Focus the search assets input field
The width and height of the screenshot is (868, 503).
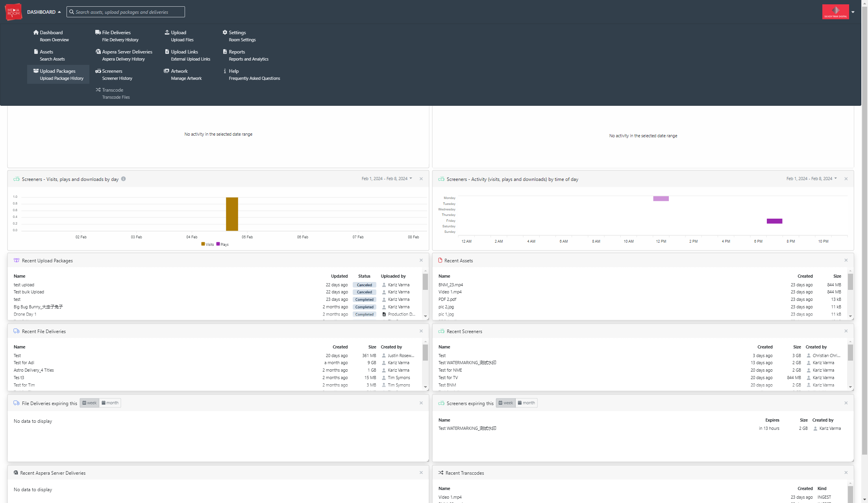(x=126, y=12)
